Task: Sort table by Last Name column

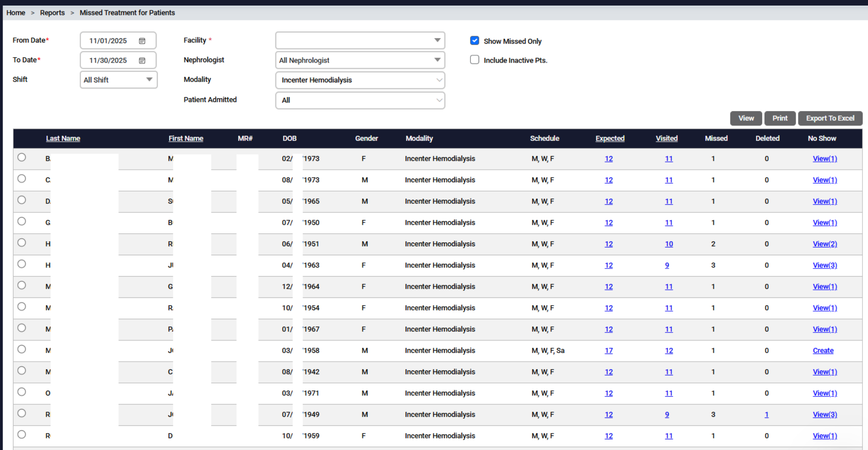Action: click(x=63, y=138)
